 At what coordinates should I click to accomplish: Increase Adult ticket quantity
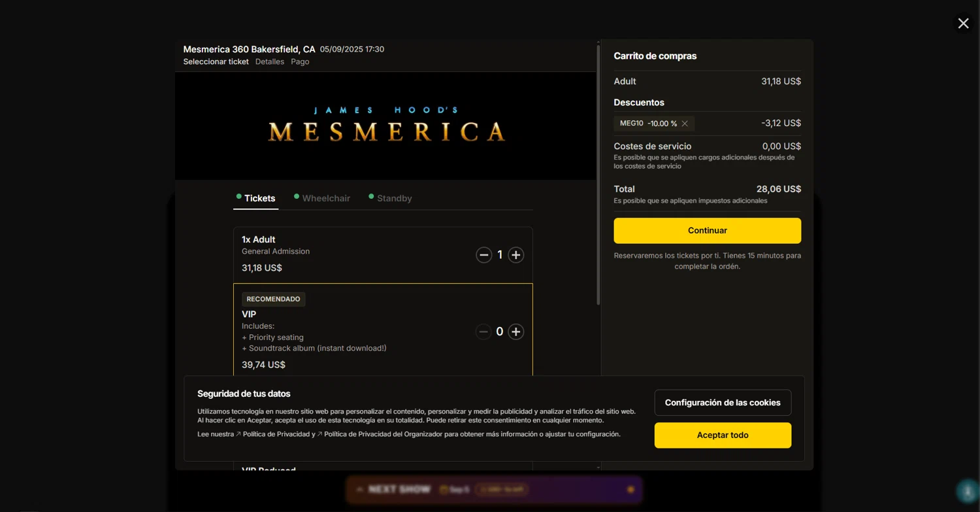[x=515, y=255]
